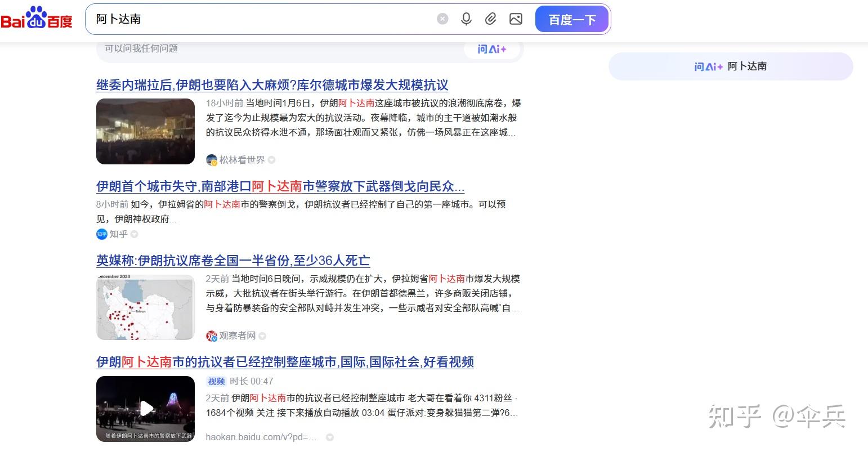Click the 8小时前 timestamp
Viewport: 868px width, 452px height.
[x=112, y=204]
